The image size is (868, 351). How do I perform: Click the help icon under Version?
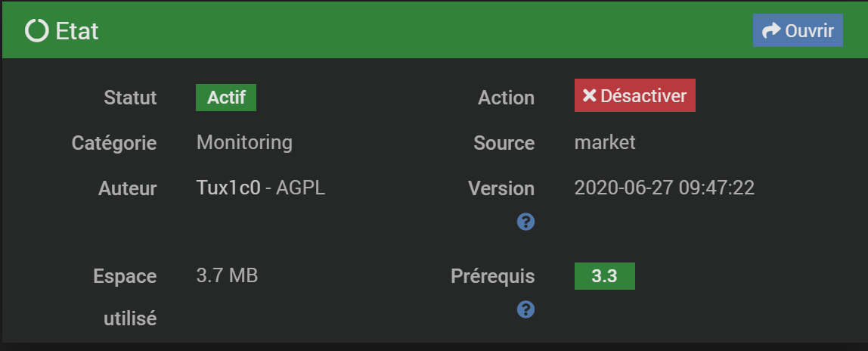pos(525,222)
